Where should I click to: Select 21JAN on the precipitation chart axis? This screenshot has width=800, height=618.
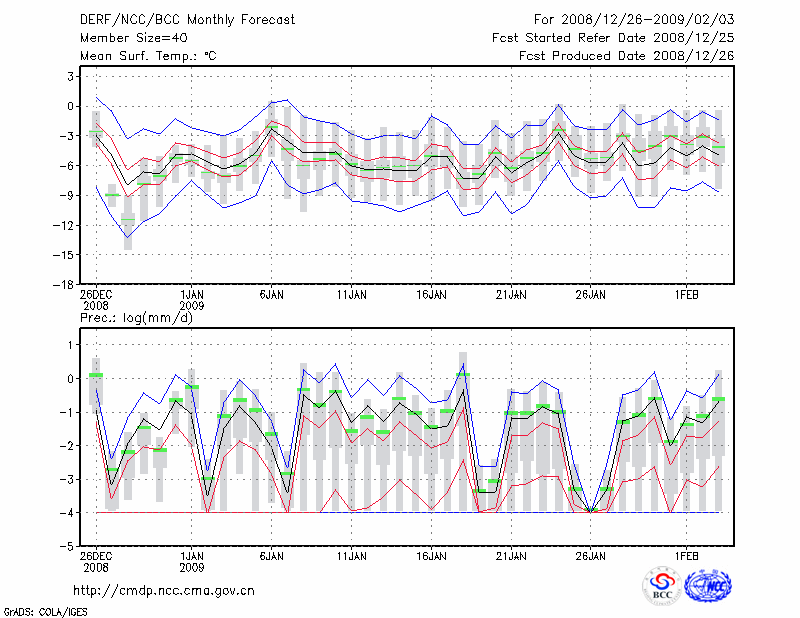[x=511, y=555]
